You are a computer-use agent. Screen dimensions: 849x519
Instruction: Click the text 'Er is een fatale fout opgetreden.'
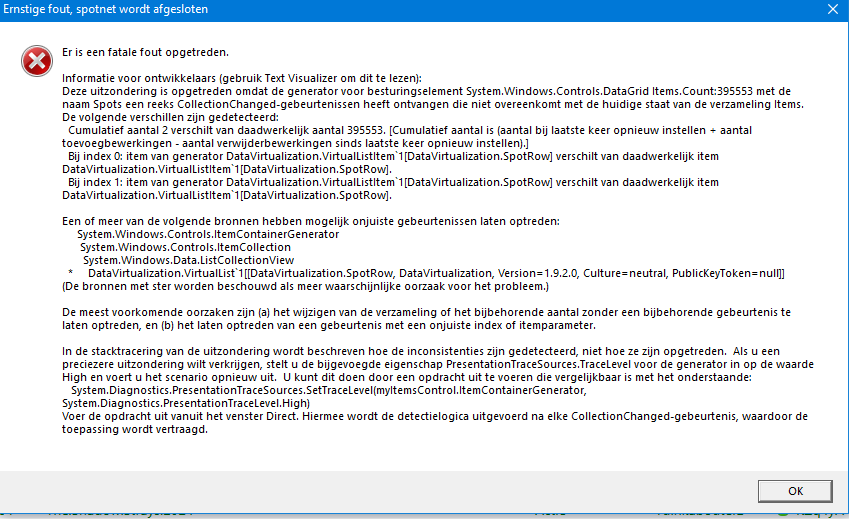145,52
